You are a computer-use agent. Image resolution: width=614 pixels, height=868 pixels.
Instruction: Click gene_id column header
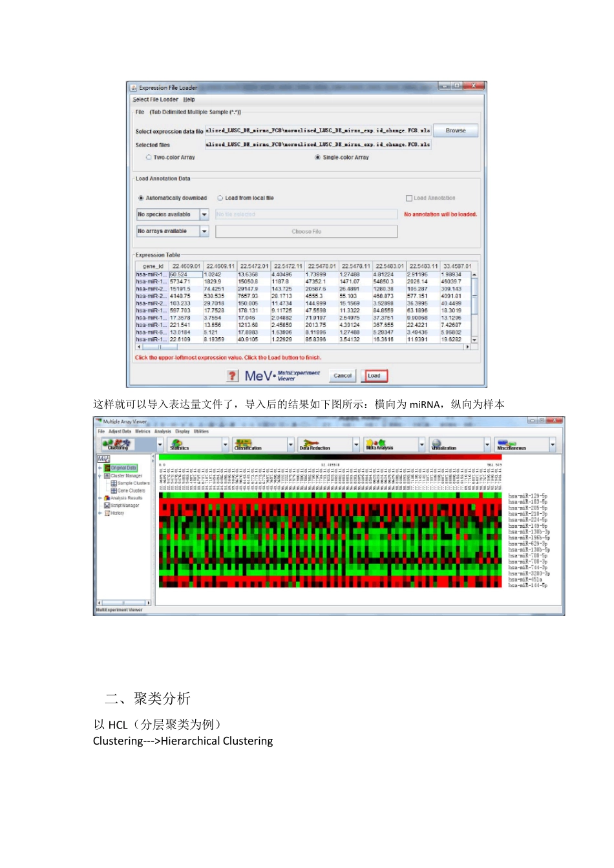[151, 266]
